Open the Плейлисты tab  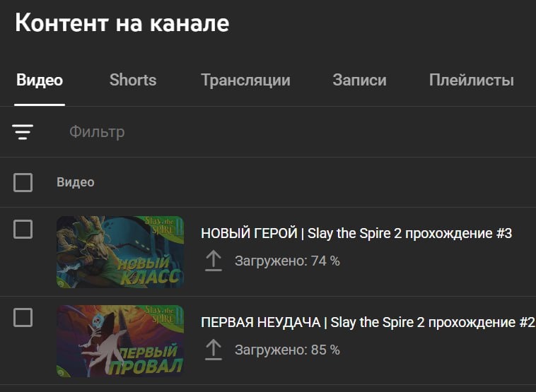[x=472, y=81]
